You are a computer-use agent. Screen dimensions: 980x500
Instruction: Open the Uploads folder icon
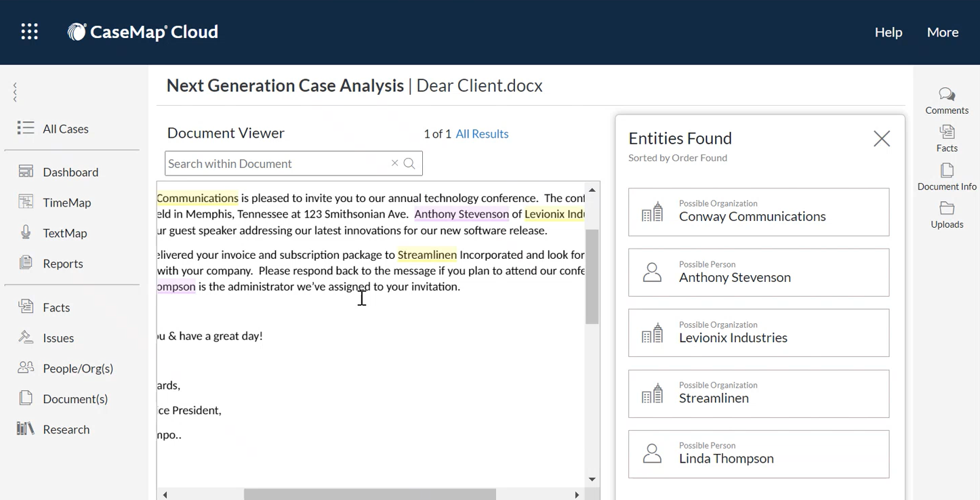pos(947,208)
